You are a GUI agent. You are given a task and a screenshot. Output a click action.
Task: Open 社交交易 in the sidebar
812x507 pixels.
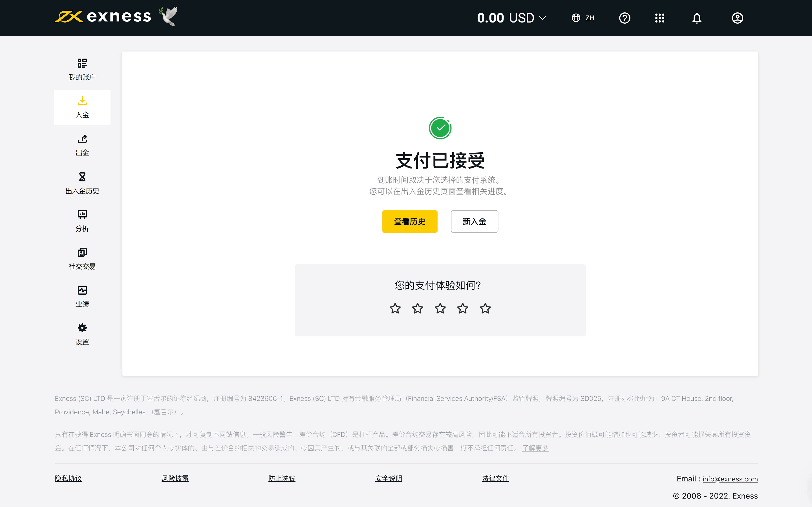pyautogui.click(x=82, y=259)
